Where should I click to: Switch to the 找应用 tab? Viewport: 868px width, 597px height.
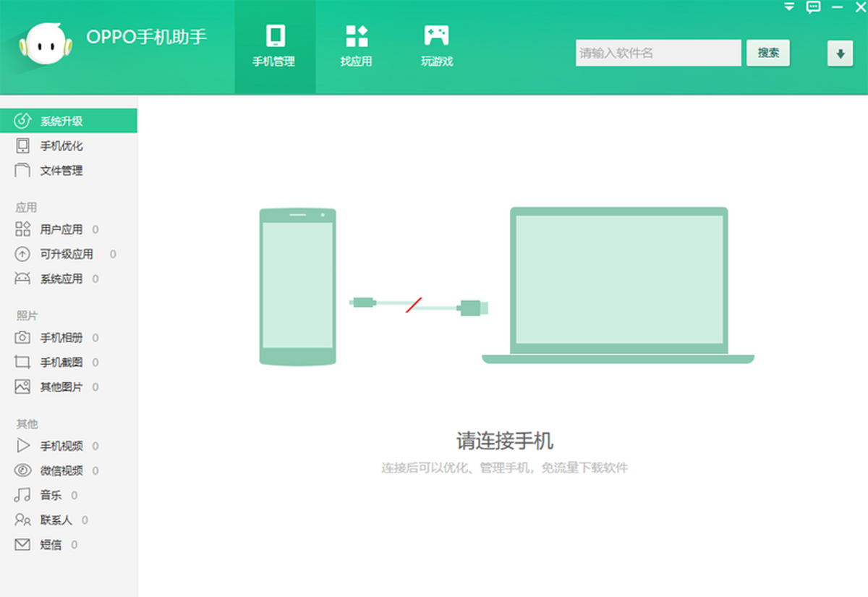pos(356,46)
